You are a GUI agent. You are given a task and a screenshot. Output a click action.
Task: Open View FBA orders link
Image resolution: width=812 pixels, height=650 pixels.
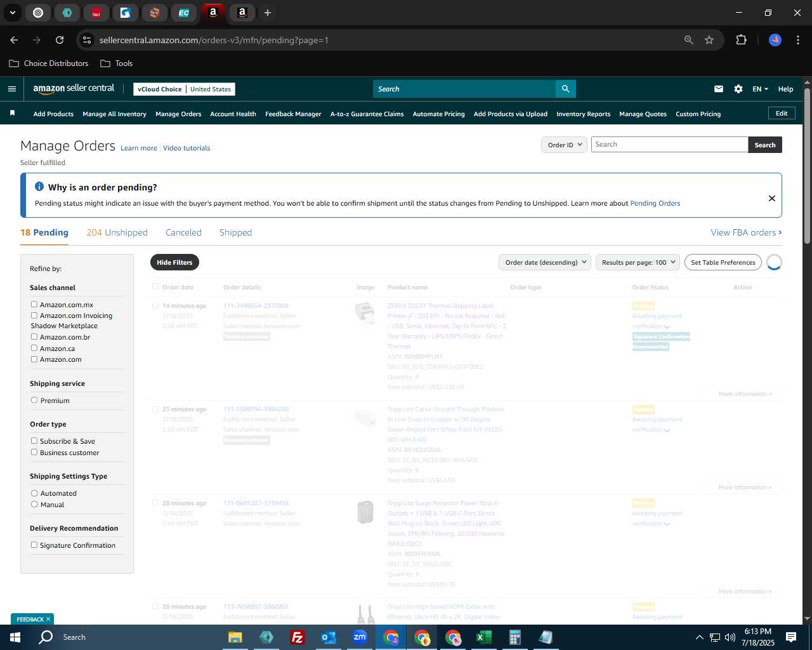pyautogui.click(x=746, y=232)
